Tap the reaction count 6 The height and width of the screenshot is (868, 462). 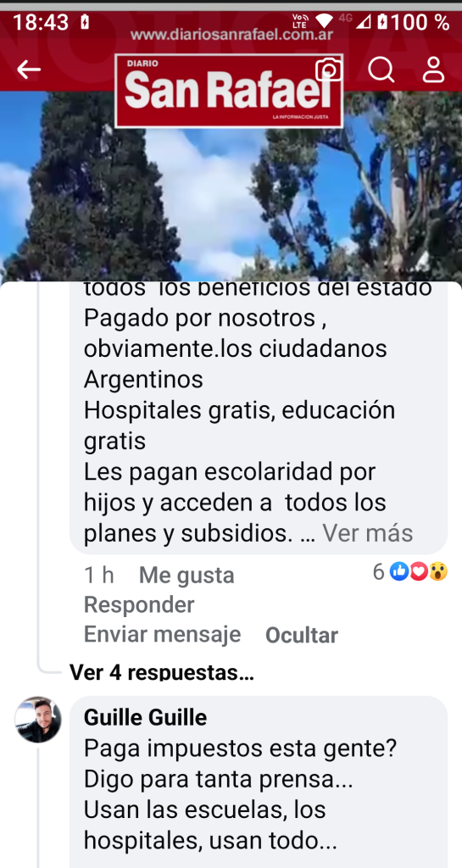[378, 572]
